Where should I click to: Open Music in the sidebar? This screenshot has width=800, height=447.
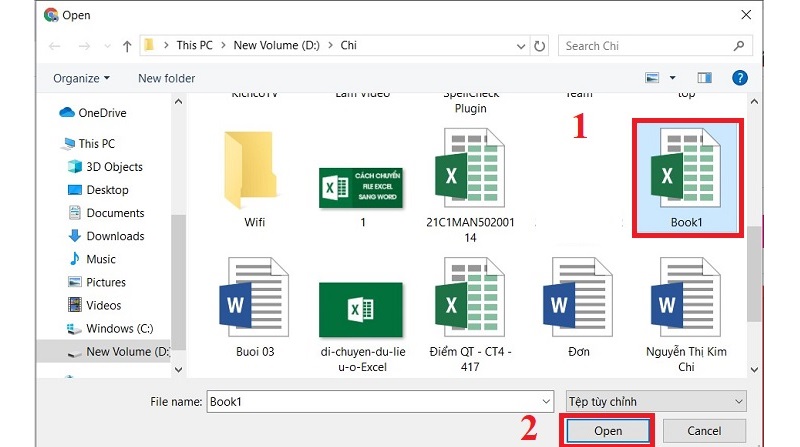pyautogui.click(x=91, y=259)
